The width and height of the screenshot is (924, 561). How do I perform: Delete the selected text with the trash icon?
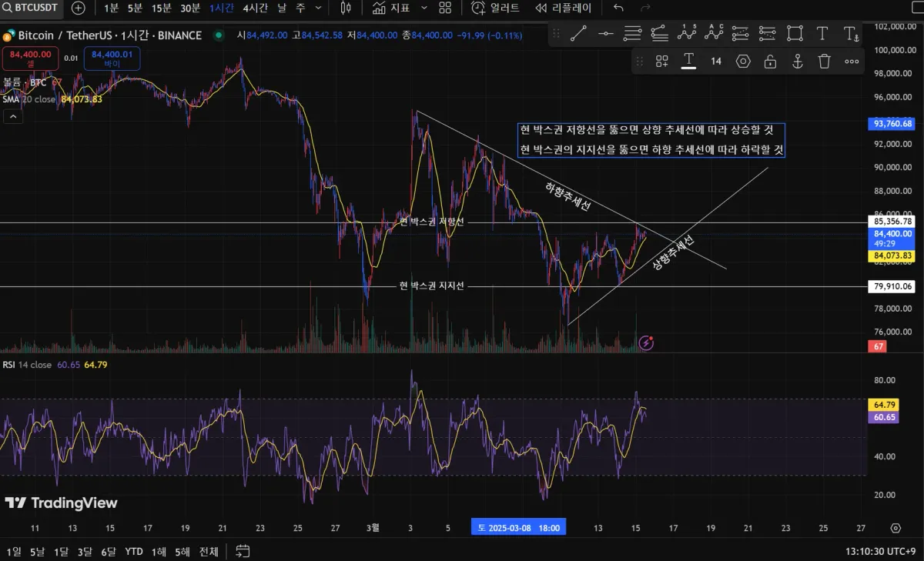[x=825, y=62]
